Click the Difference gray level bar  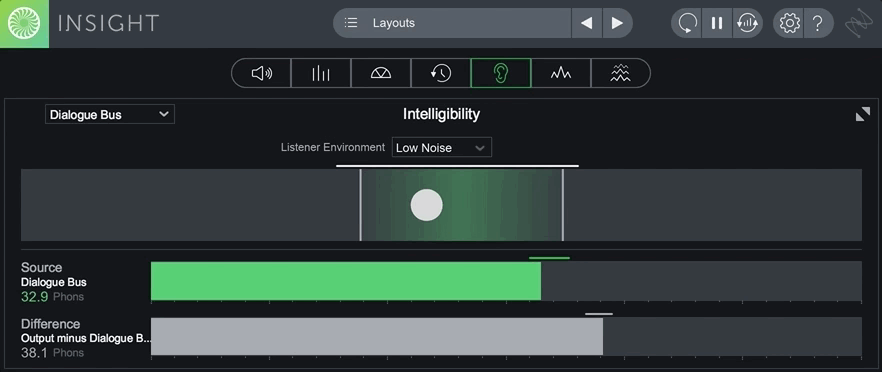pos(377,337)
